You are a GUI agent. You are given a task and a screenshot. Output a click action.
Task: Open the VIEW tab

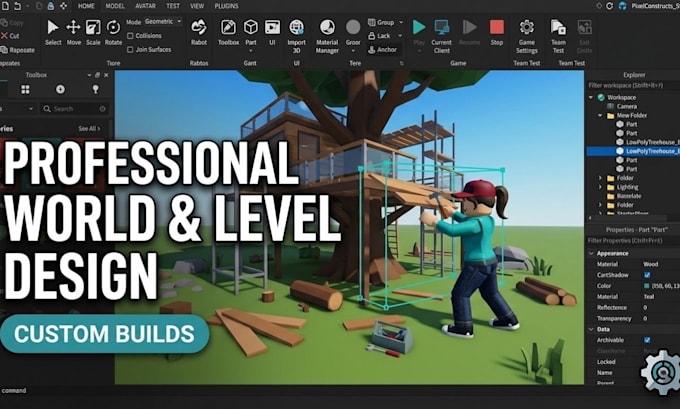197,6
